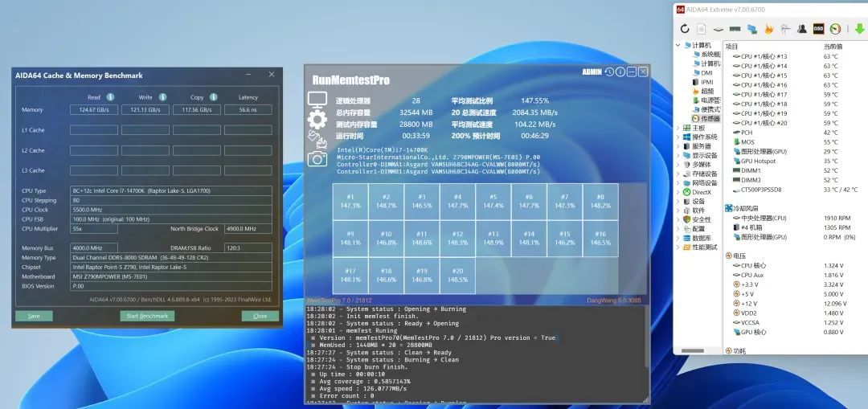Expand the 显示设备 tree node

(678, 156)
